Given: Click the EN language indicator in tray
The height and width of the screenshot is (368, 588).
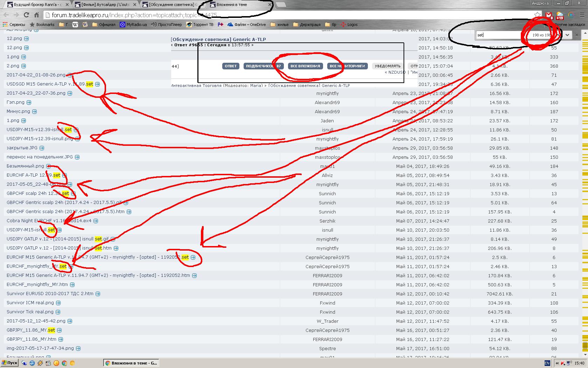Looking at the screenshot, I should tap(547, 363).
